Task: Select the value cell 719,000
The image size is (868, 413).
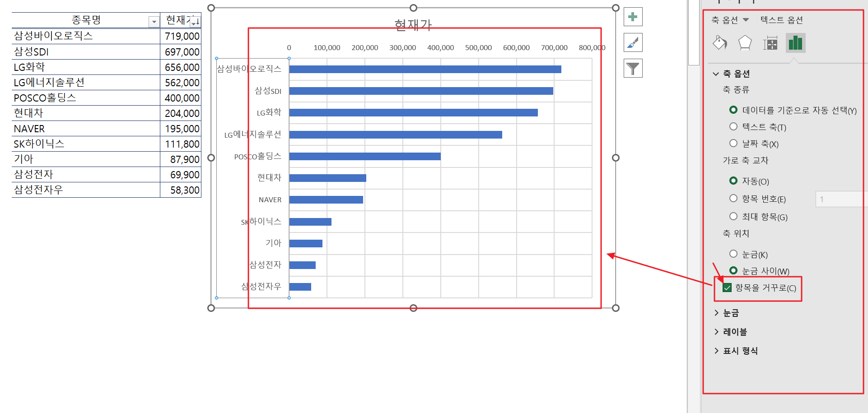Action: tap(181, 36)
